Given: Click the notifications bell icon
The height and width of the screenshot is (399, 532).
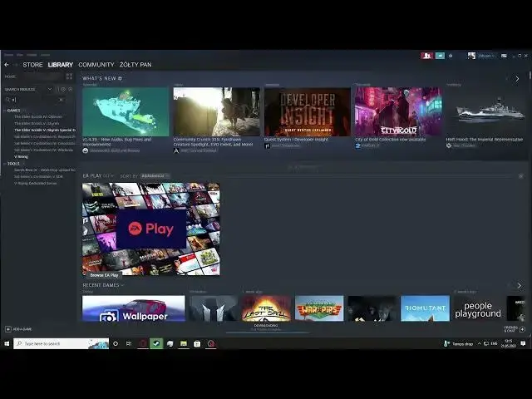Looking at the screenshot, I should 451,56.
